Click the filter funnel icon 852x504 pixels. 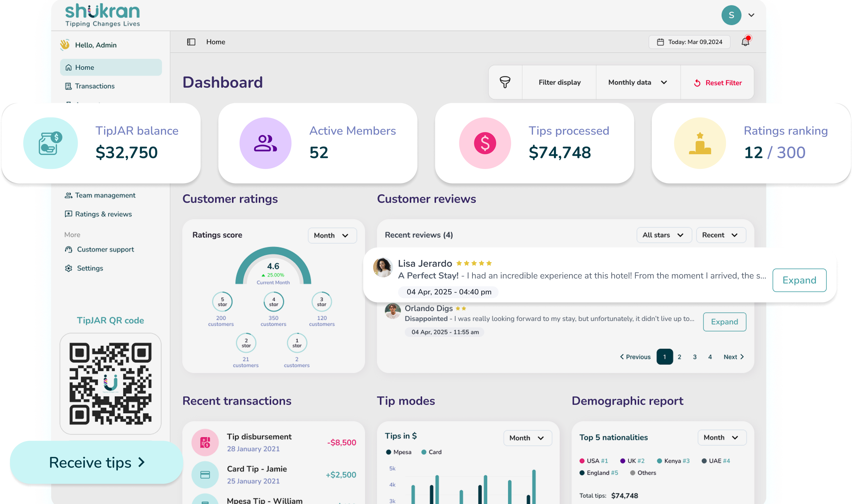pyautogui.click(x=505, y=82)
